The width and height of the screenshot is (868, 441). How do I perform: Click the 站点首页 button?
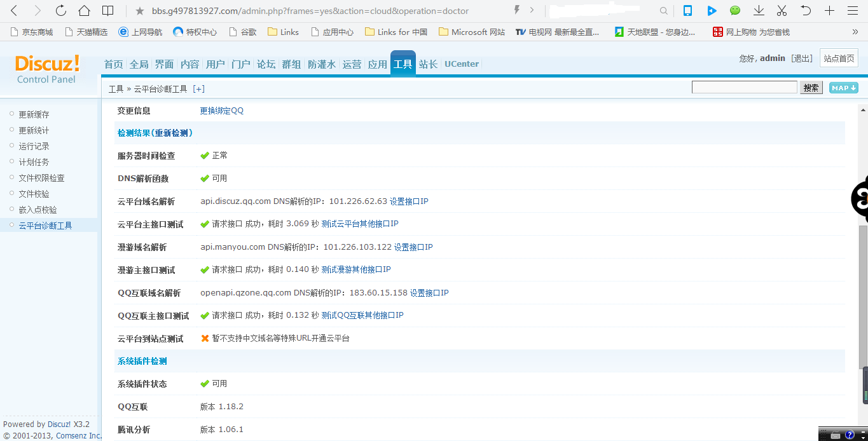(839, 58)
